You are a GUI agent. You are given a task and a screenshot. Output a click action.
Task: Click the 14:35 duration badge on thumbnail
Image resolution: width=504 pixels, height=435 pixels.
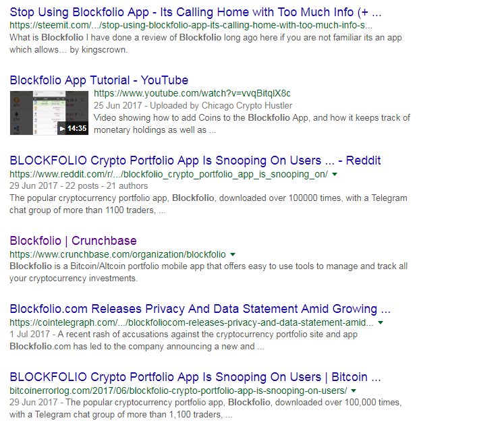(x=77, y=129)
